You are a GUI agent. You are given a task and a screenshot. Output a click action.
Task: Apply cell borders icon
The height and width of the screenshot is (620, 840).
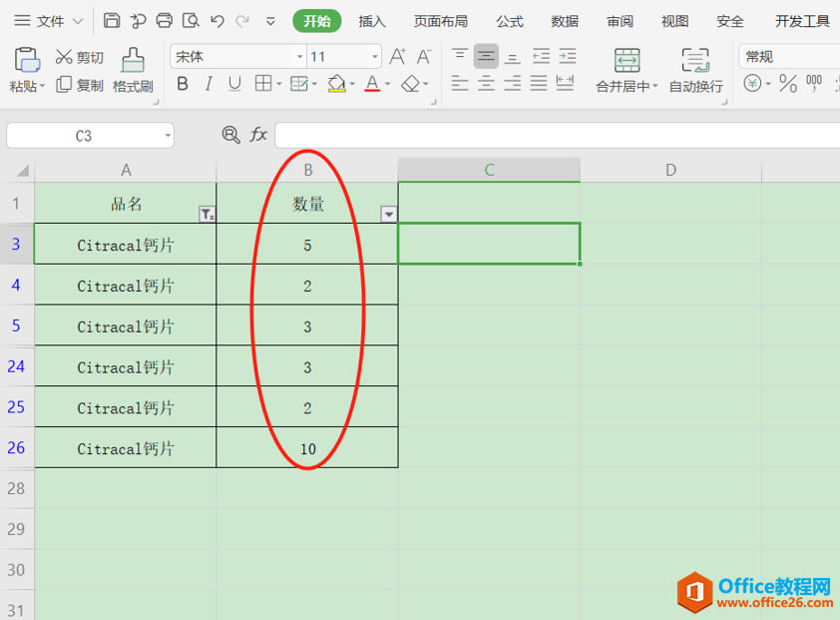pos(263,84)
